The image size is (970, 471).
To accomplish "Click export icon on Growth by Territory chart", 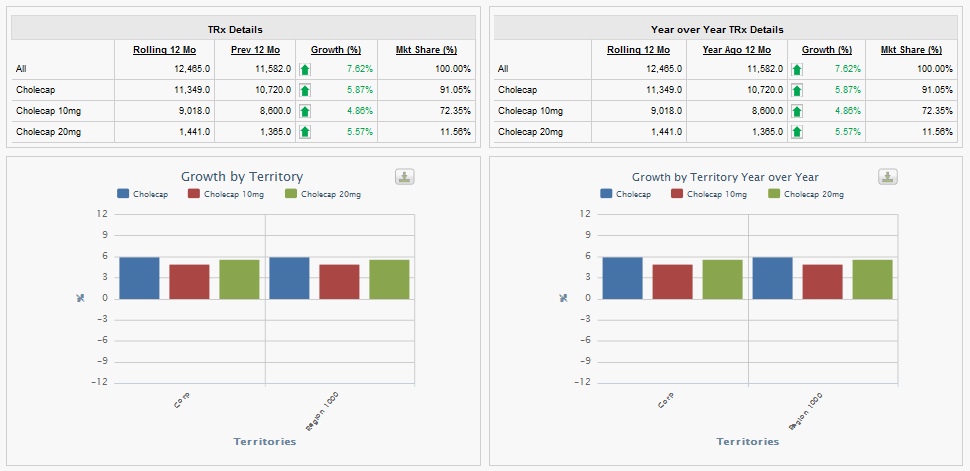I will tap(404, 177).
